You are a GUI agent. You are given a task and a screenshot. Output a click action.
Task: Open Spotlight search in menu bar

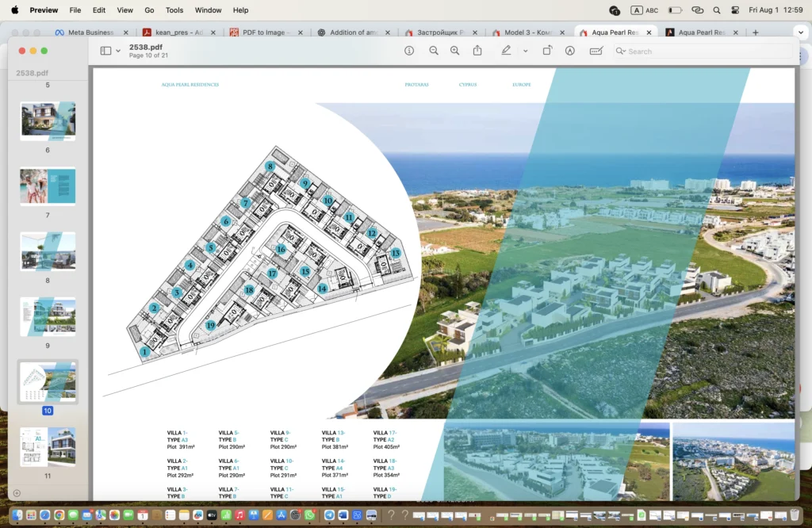pos(717,10)
